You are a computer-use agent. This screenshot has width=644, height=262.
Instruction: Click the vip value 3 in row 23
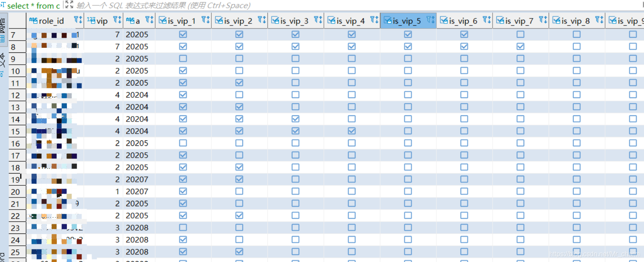(x=117, y=228)
